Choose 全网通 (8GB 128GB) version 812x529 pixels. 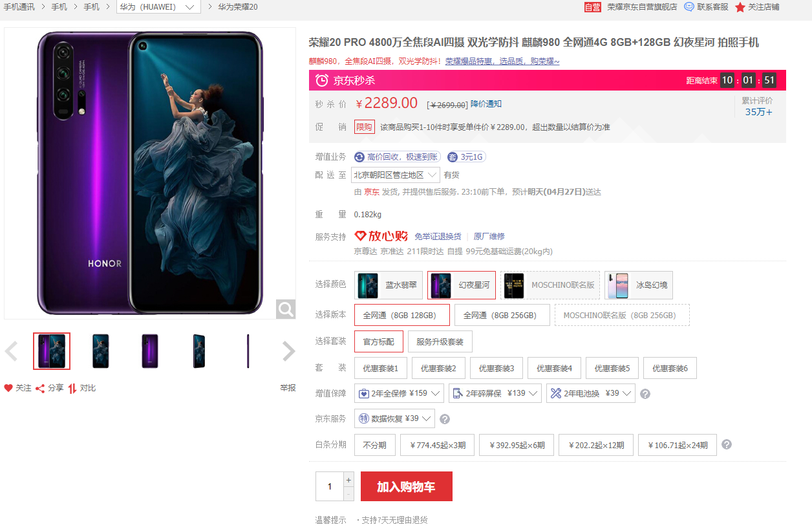click(x=402, y=315)
